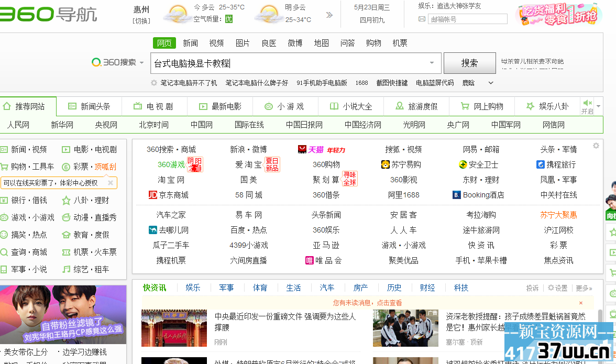Click the JD 京东商城 logo icon

(x=153, y=195)
